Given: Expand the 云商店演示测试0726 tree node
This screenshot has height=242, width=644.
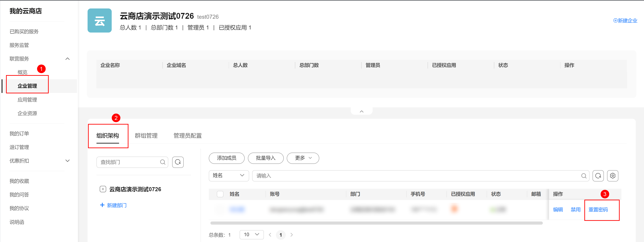Looking at the screenshot, I should tap(103, 189).
